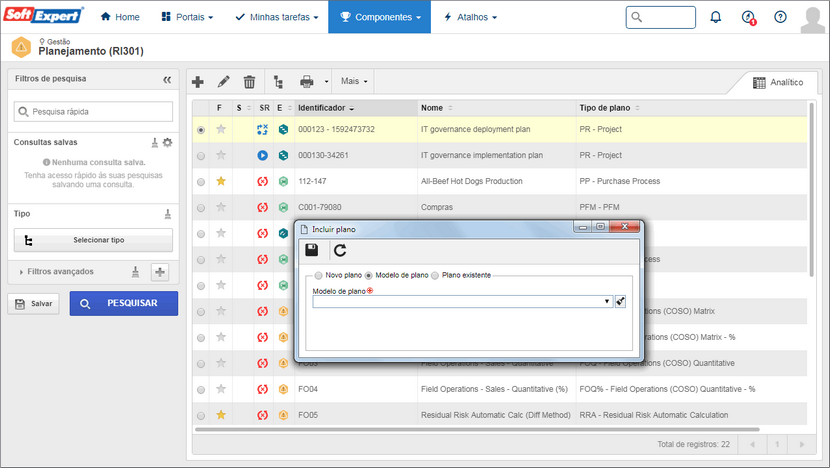Click the clear field icon beside Modelo de plano
The image size is (830, 468).
coord(620,301)
